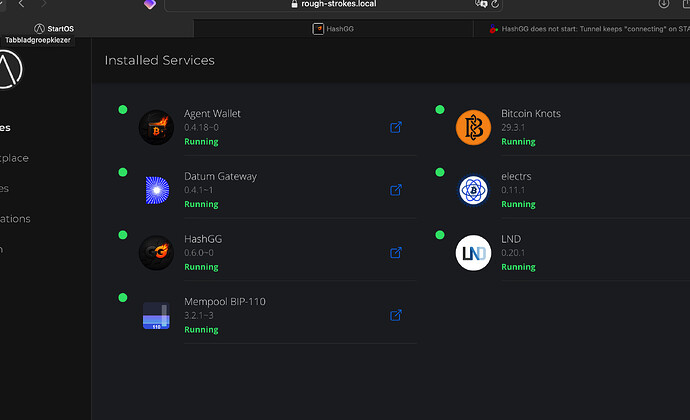Click green status dot beside LND
Screen dimensions: 690x420
coord(440,235)
